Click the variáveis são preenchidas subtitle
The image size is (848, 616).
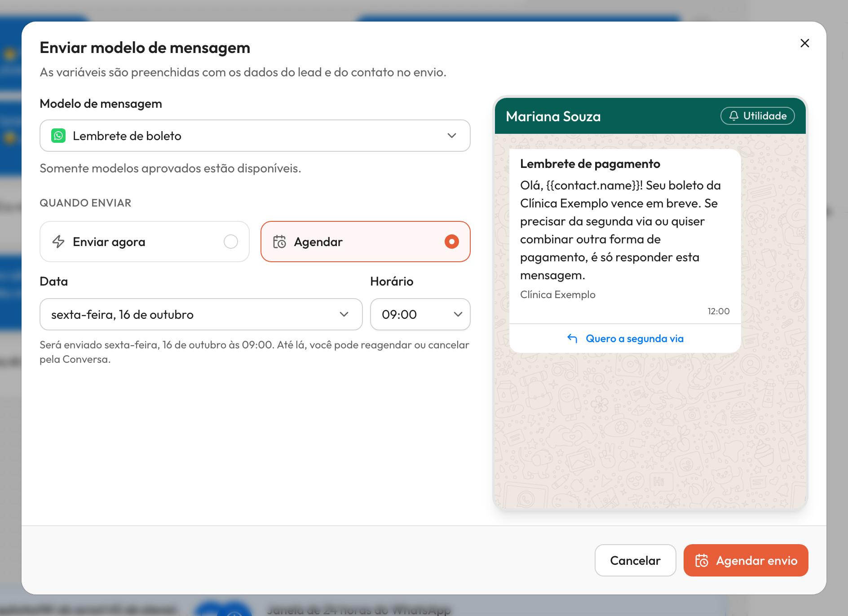pyautogui.click(x=243, y=72)
